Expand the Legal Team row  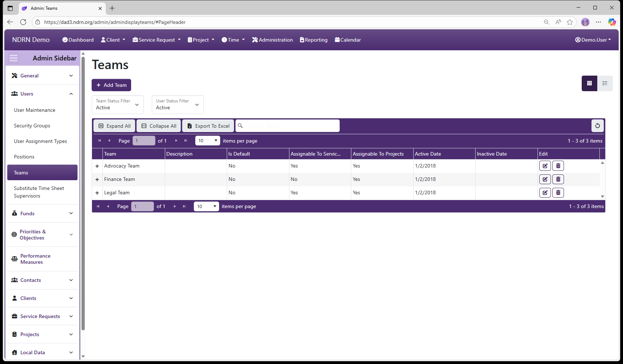(97, 193)
